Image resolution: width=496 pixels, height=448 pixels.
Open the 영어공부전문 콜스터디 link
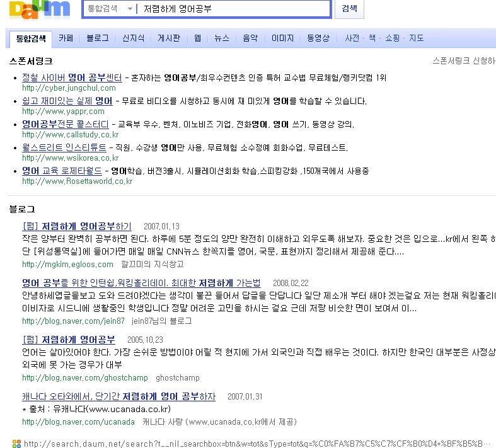[65, 124]
